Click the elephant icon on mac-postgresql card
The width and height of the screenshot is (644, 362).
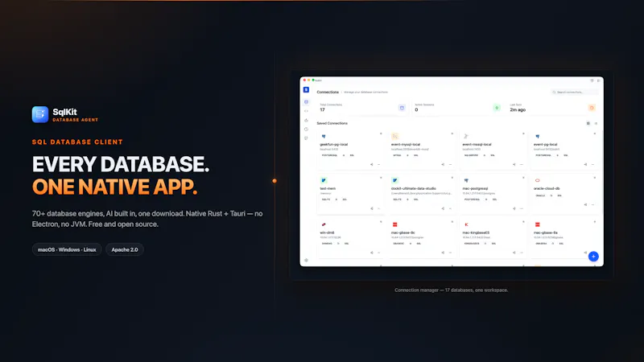(466, 180)
